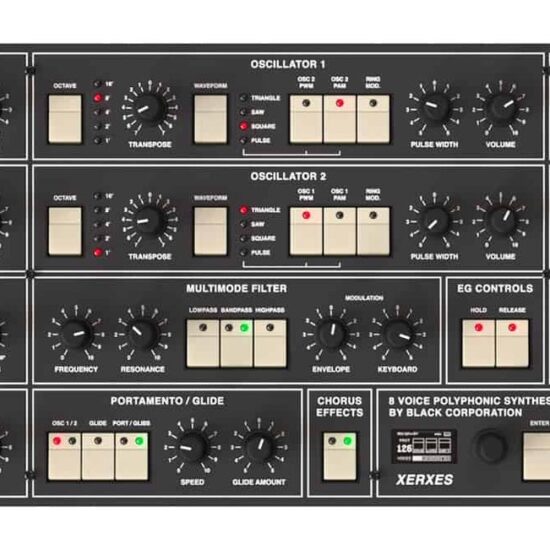Viewport: 550px width, 550px height.
Task: Toggle Oscillator 1 Ring Mod switch
Action: tap(373, 119)
